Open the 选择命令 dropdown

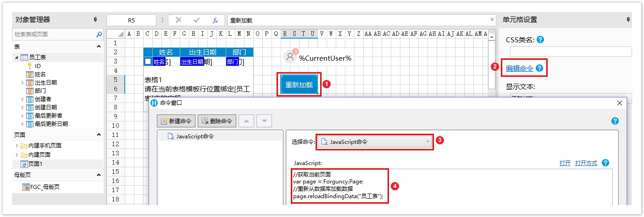tap(375, 142)
